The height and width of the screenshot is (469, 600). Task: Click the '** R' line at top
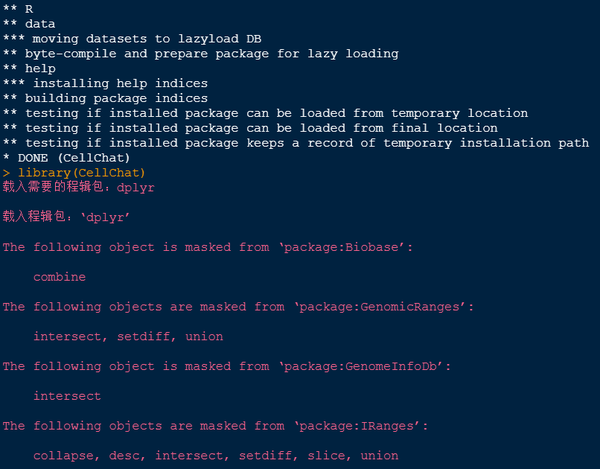(18, 8)
